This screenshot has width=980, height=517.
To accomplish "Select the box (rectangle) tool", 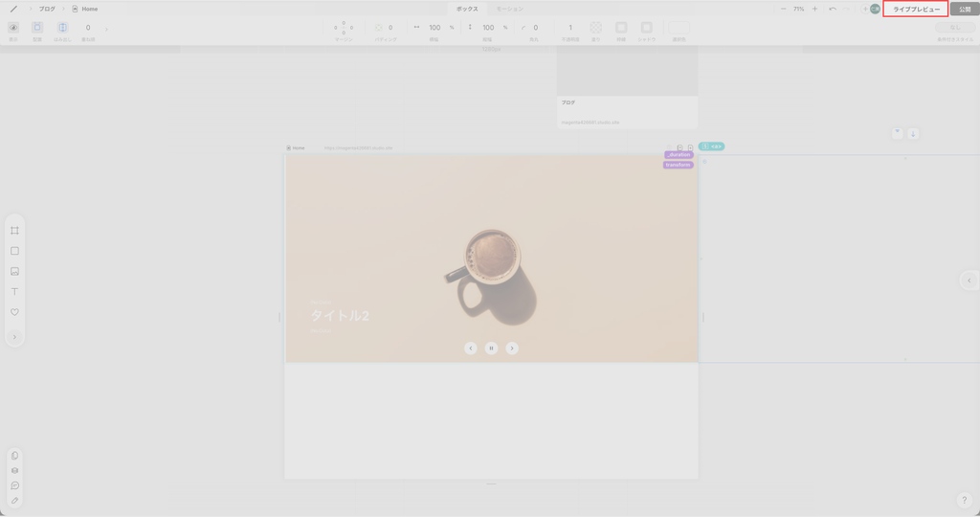I will coord(14,251).
